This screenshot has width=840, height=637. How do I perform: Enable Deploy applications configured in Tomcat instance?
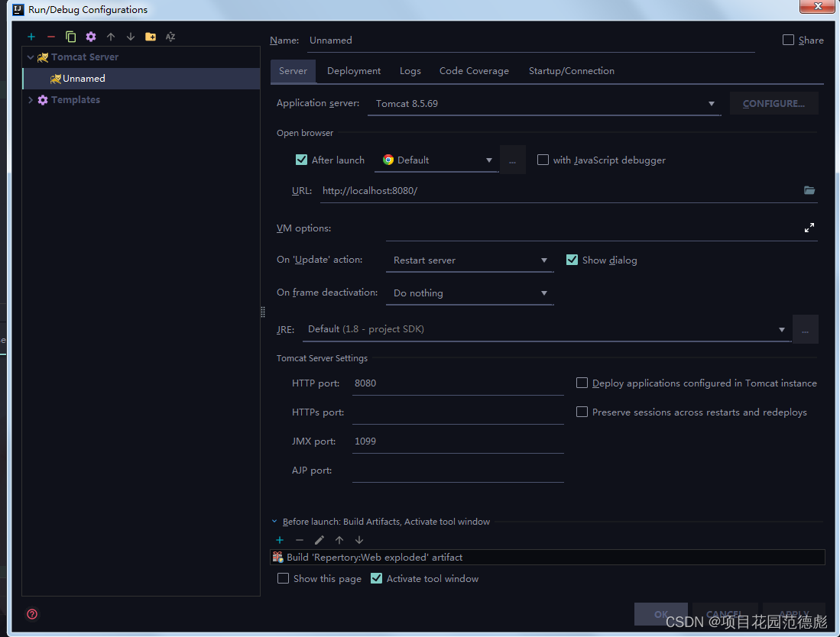pyautogui.click(x=582, y=383)
